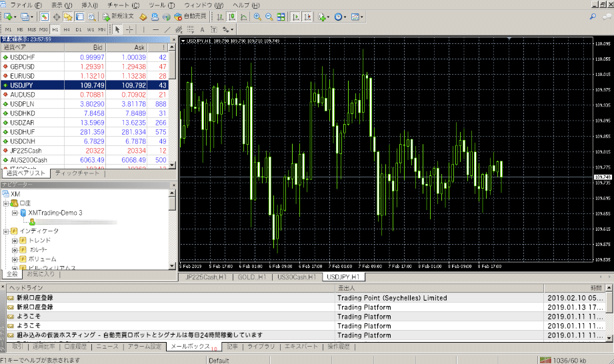Switch chart to bar chart style
This screenshot has width=614, height=364.
(220, 17)
